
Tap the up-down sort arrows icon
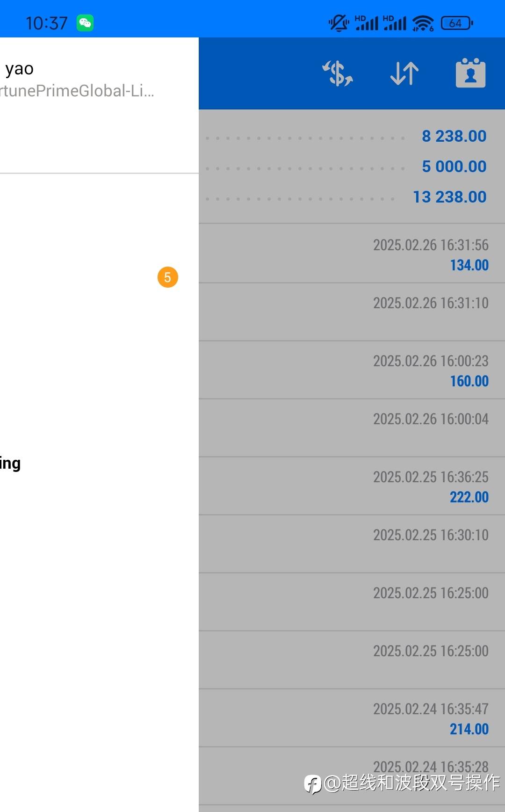click(404, 73)
